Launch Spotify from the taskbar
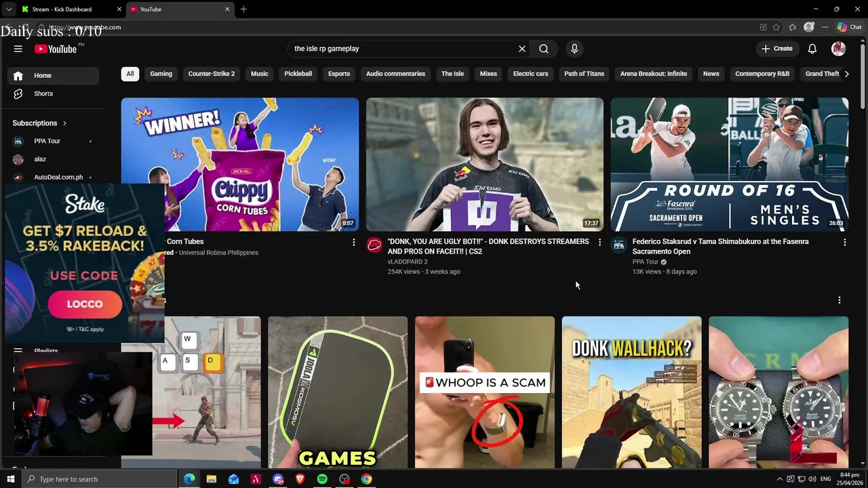 coord(322,479)
